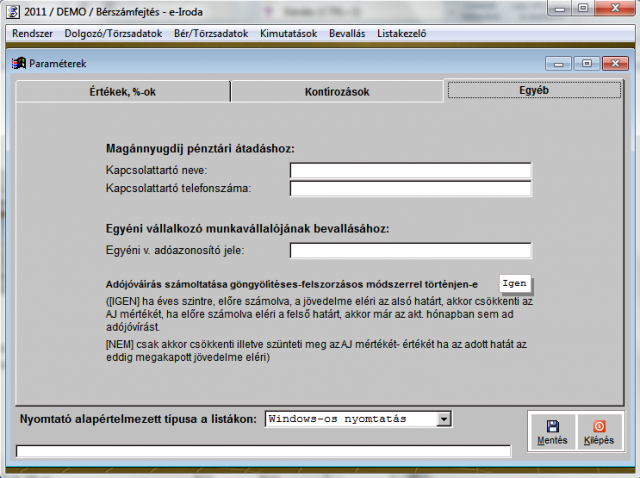
Task: Click the e-Iroda application icon in title bar
Action: pyautogui.click(x=11, y=11)
